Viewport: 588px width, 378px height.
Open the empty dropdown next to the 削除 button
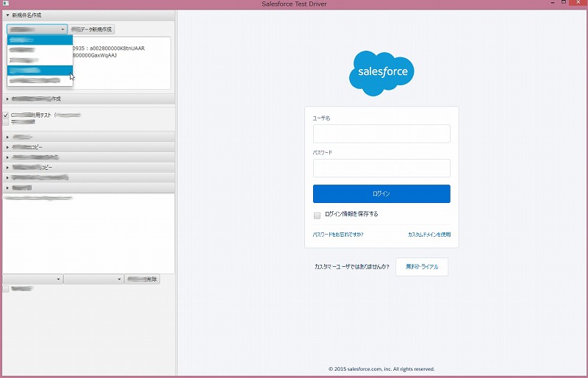(x=93, y=279)
